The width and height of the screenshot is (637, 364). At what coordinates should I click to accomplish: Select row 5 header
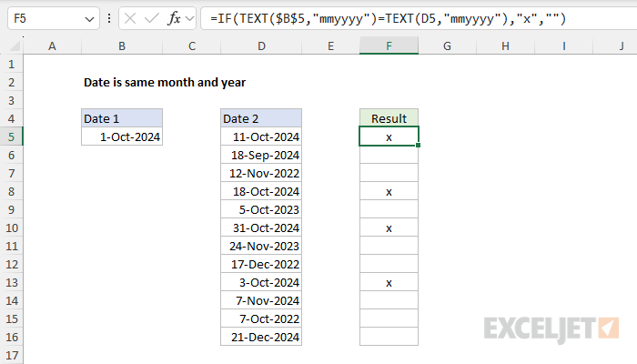12,136
